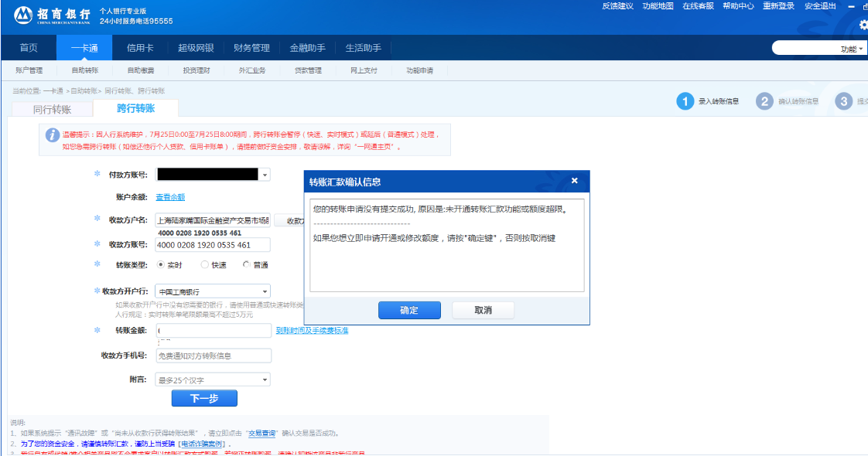Select the 跨行转账 tab
Viewport: 868px width, 456px height.
(x=135, y=108)
